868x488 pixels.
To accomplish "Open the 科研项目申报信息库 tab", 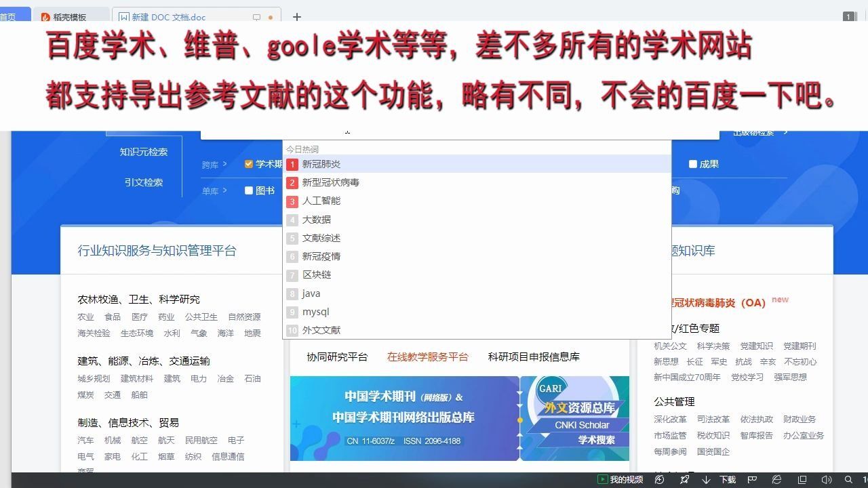I will [534, 357].
